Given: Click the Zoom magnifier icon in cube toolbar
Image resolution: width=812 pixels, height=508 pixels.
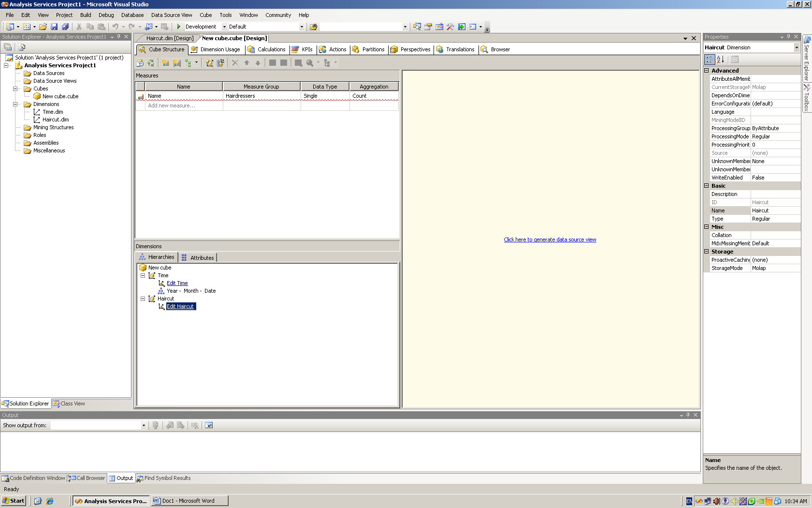Looking at the screenshot, I should point(310,63).
